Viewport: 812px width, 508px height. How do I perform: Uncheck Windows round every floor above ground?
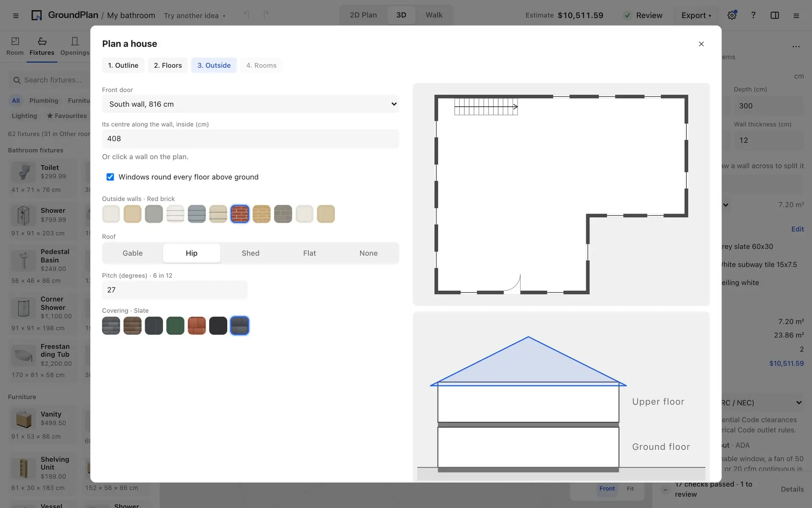point(110,177)
